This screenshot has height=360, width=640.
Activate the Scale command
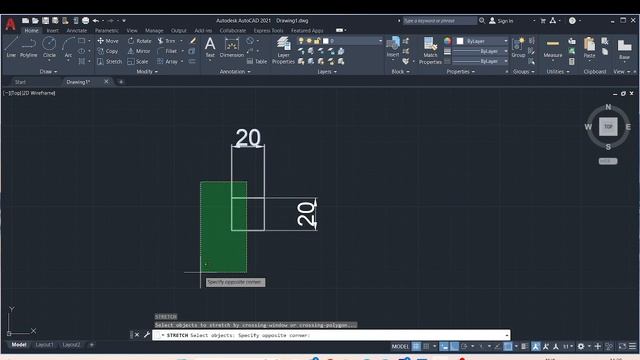138,61
